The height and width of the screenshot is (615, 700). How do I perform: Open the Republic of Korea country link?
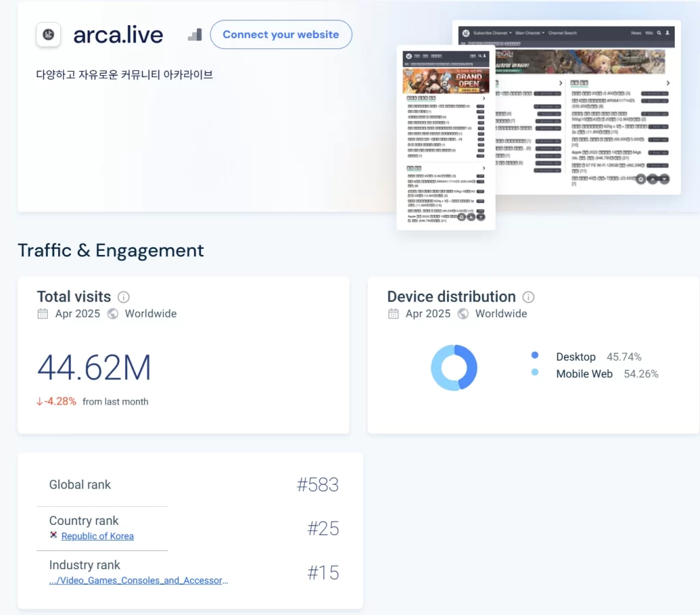(97, 536)
